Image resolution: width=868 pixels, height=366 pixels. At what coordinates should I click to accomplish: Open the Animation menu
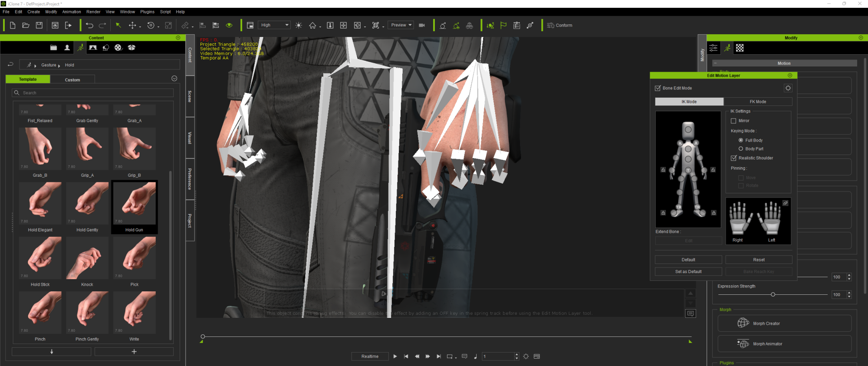click(x=72, y=12)
